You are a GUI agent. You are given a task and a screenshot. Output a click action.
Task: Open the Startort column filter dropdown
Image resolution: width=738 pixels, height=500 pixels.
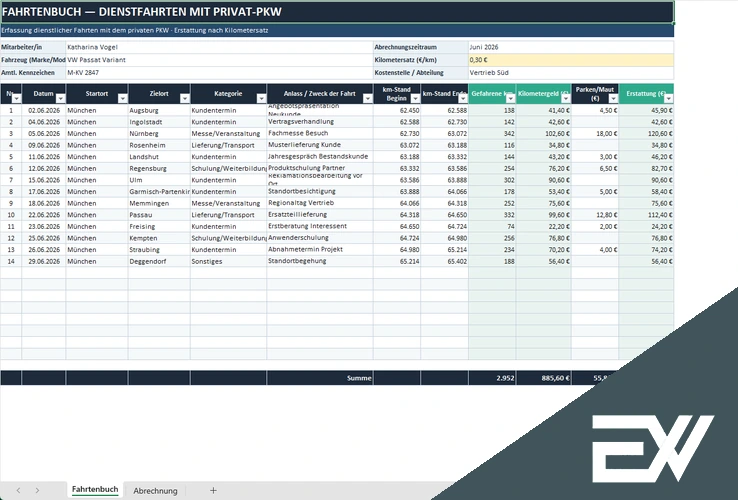(x=122, y=98)
